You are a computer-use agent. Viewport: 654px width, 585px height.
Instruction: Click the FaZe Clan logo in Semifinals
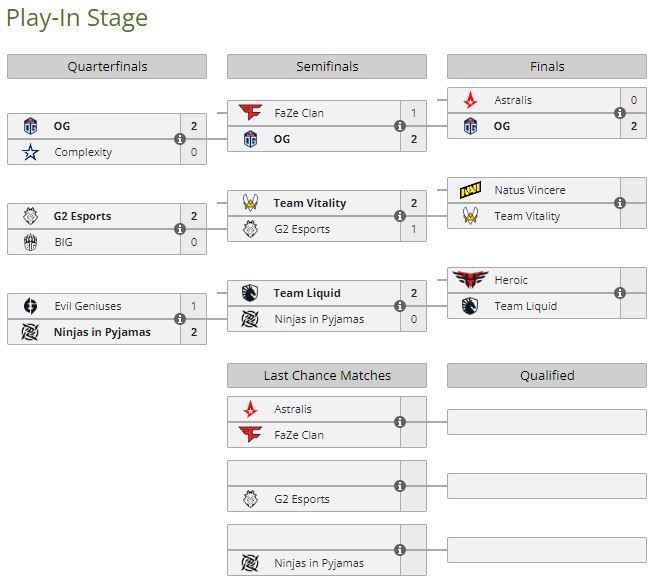[250, 113]
